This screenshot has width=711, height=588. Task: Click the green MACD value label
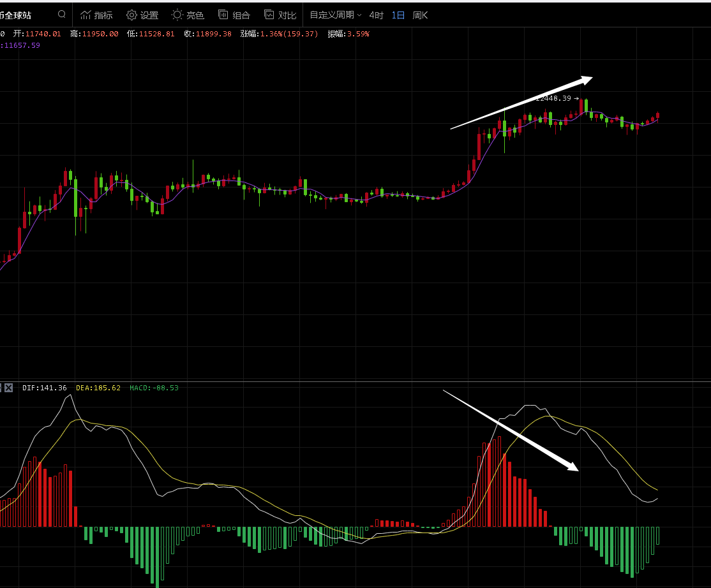[154, 388]
